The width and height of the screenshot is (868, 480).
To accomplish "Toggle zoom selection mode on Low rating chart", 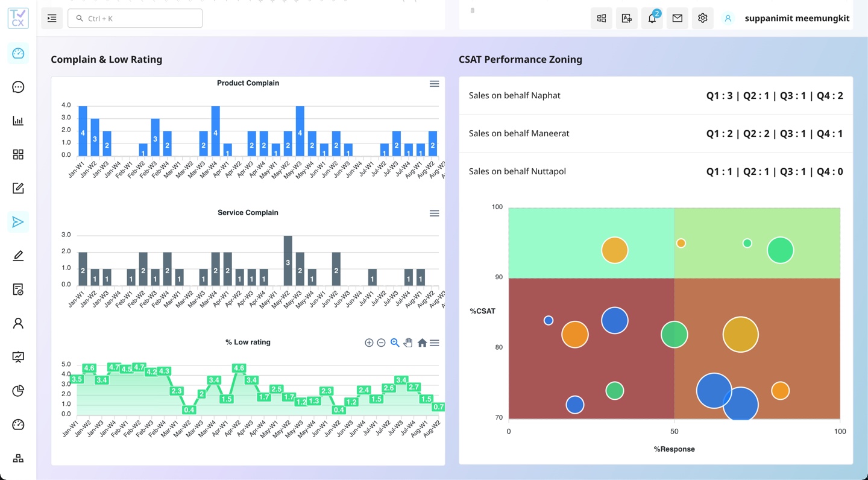I will 395,343.
